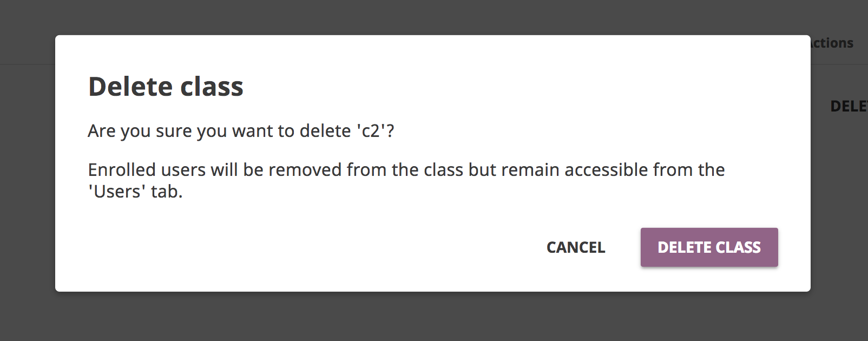This screenshot has width=868, height=341.
Task: Select the cancel option in the dialog
Action: coord(575,247)
